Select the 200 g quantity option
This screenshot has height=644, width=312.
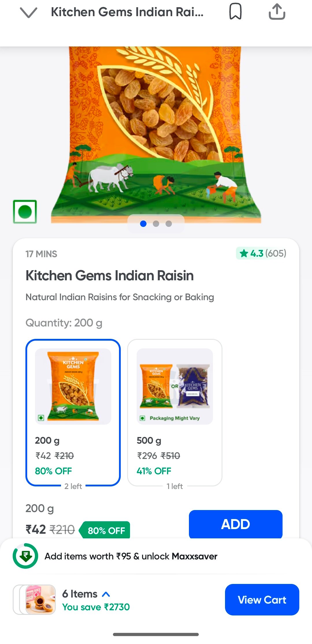point(73,412)
